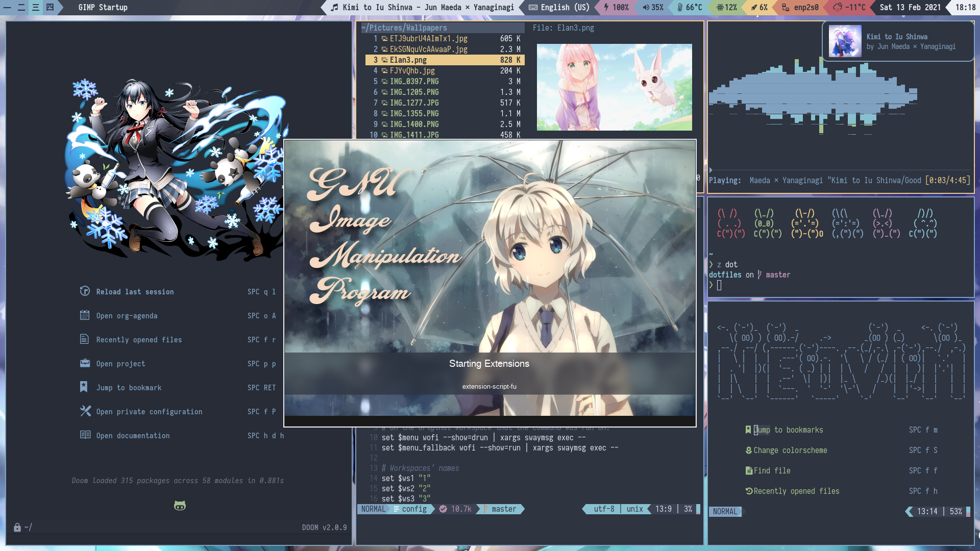Image resolution: width=980 pixels, height=551 pixels.
Task: Switch to workspace four in the bar
Action: coord(50,7)
